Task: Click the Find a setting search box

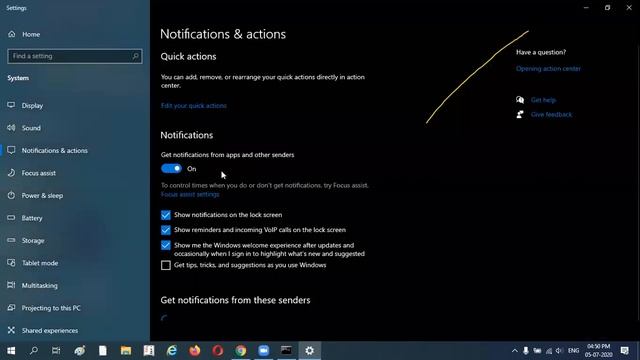Action: (75, 56)
